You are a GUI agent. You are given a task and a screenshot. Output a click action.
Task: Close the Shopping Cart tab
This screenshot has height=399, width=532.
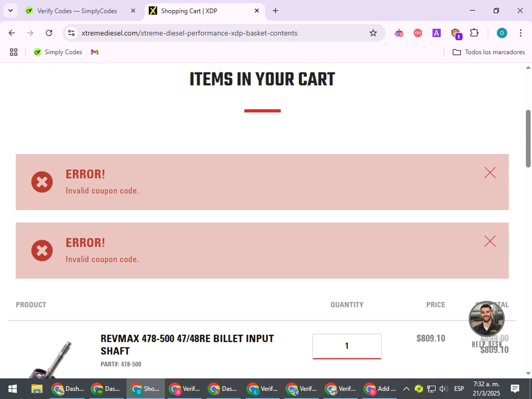coord(257,11)
